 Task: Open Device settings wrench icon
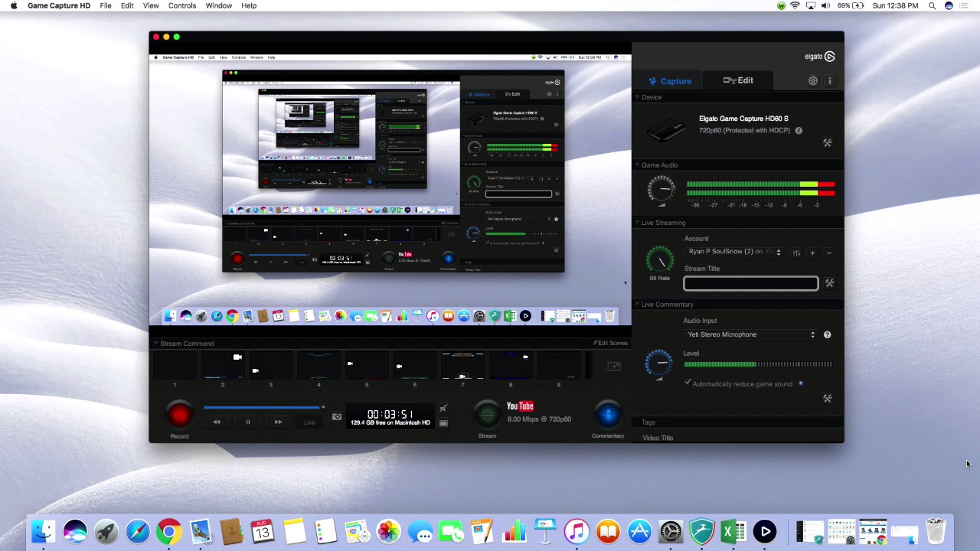828,142
